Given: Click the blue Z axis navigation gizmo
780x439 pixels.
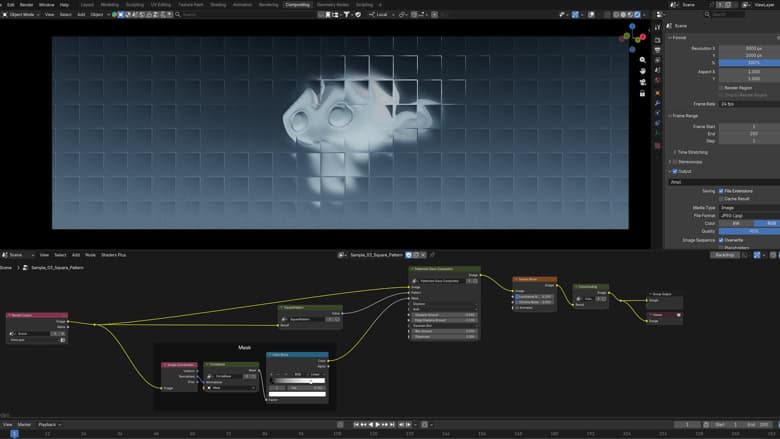Looking at the screenshot, I should [632, 26].
